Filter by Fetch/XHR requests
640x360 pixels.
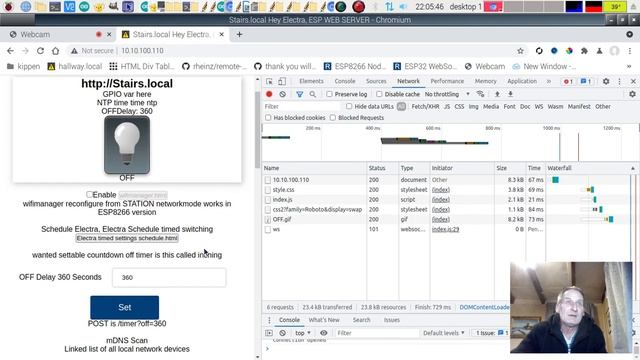point(425,107)
